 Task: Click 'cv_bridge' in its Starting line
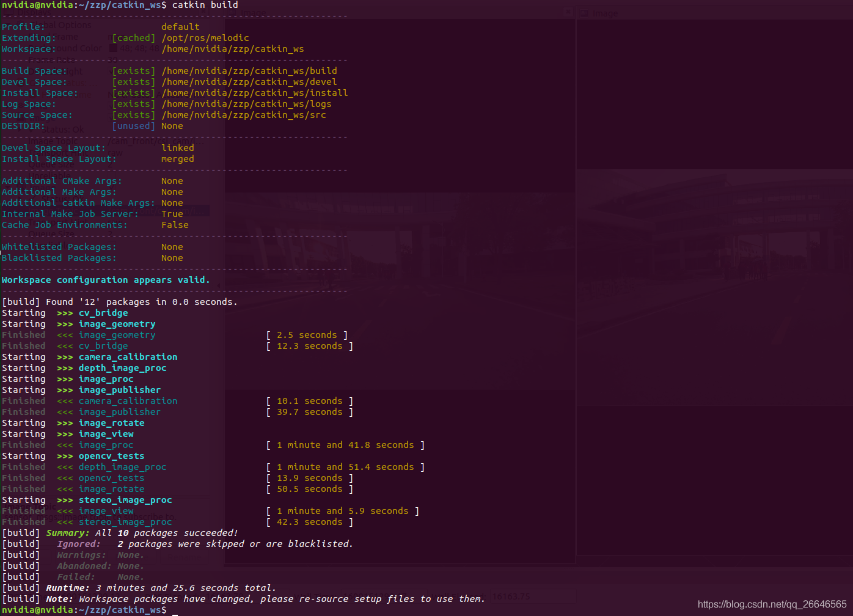click(103, 313)
